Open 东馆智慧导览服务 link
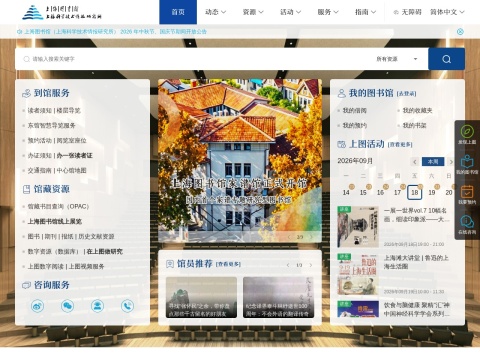Viewport: 480px width, 360px height. 51,125
